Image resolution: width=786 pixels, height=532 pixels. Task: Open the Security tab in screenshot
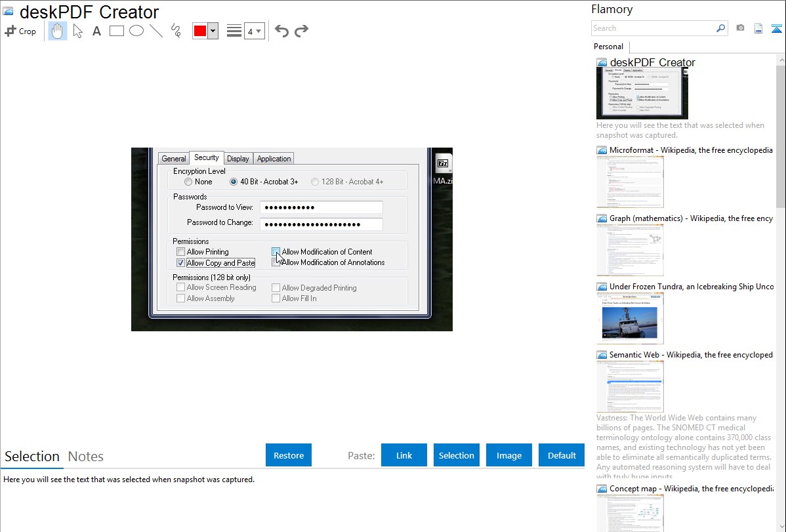pos(207,157)
